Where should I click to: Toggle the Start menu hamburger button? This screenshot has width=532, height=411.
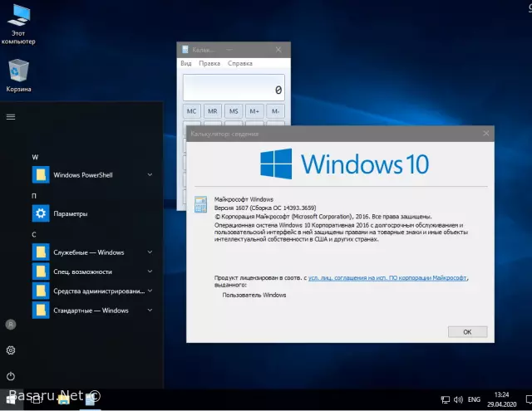pos(11,117)
